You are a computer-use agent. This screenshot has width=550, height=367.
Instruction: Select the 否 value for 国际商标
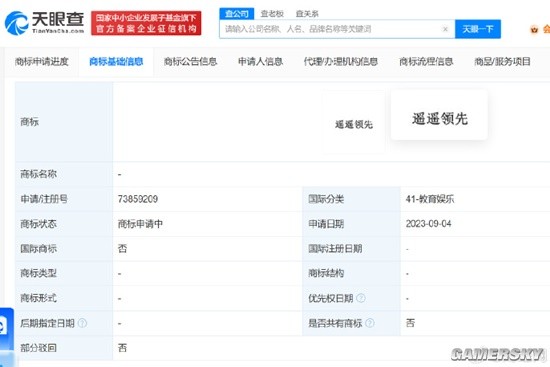(x=122, y=249)
